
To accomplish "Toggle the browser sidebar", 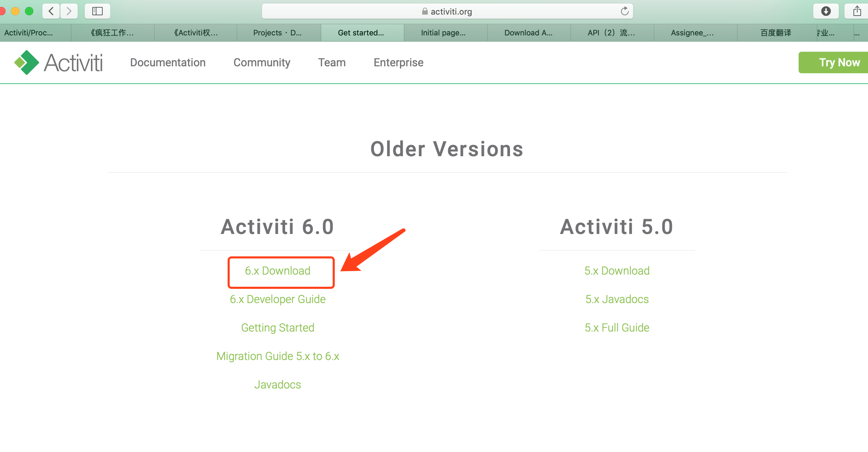I will tap(97, 11).
